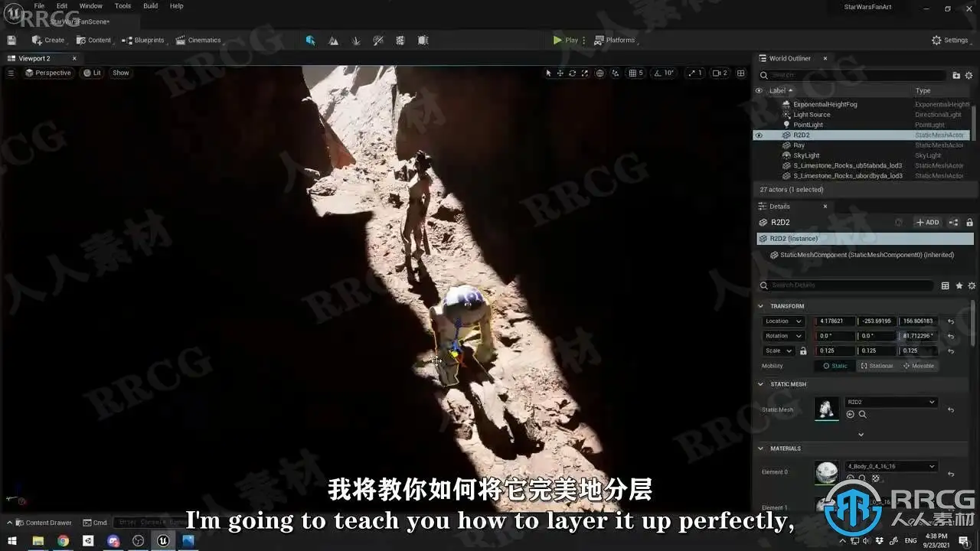Toggle the scale lock padlock
Image resolution: width=980 pixels, height=551 pixels.
[x=803, y=351]
